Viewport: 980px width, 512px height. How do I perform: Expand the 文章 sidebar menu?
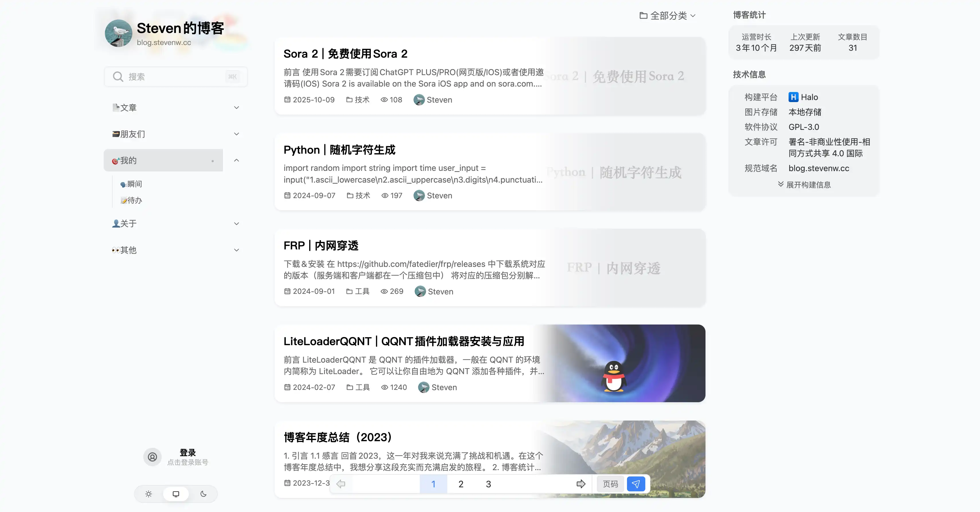[x=236, y=108]
